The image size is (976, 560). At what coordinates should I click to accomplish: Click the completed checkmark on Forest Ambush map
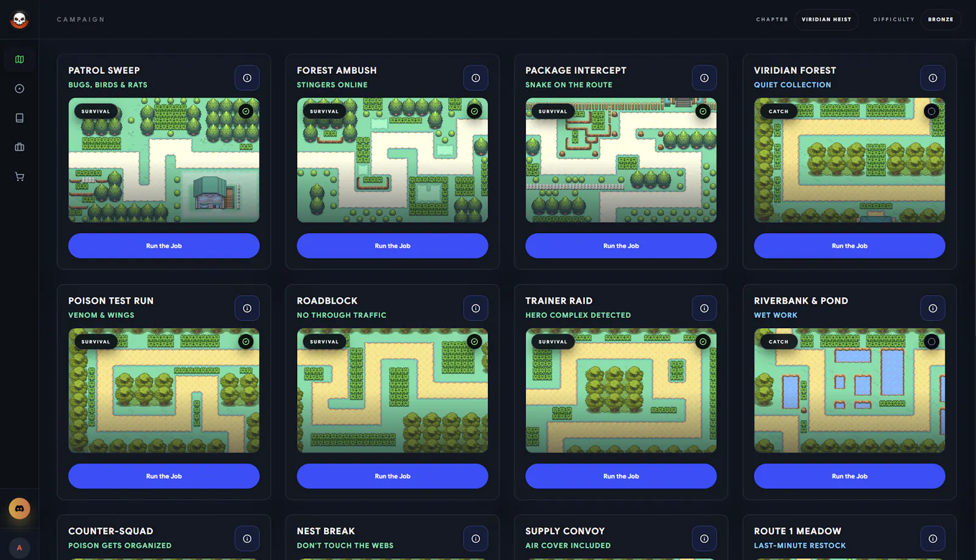coord(475,112)
